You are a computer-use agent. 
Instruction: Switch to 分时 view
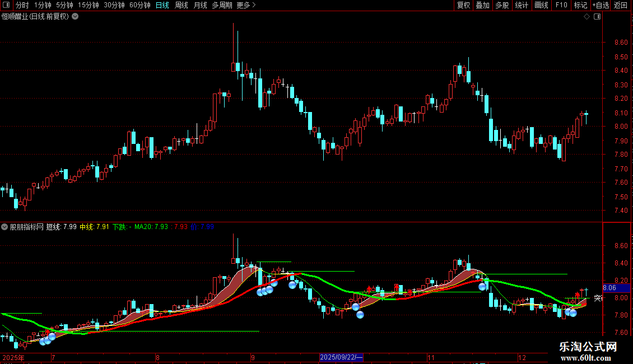click(x=22, y=5)
